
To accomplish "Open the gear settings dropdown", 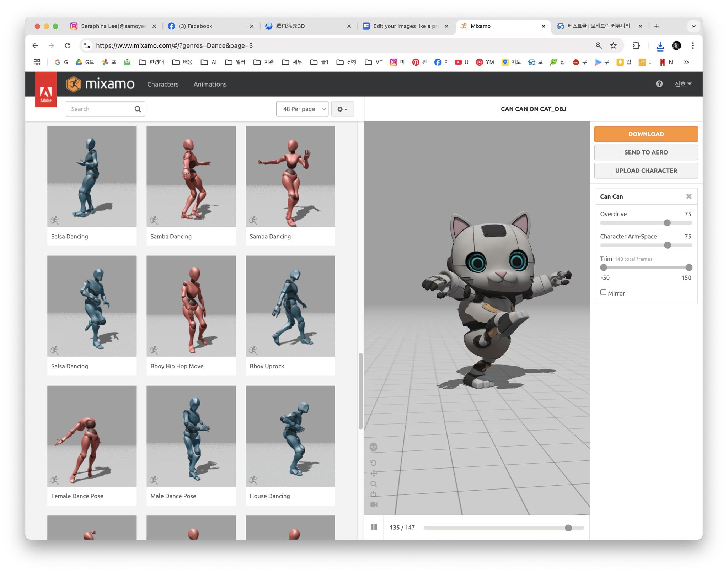I will (x=342, y=109).
